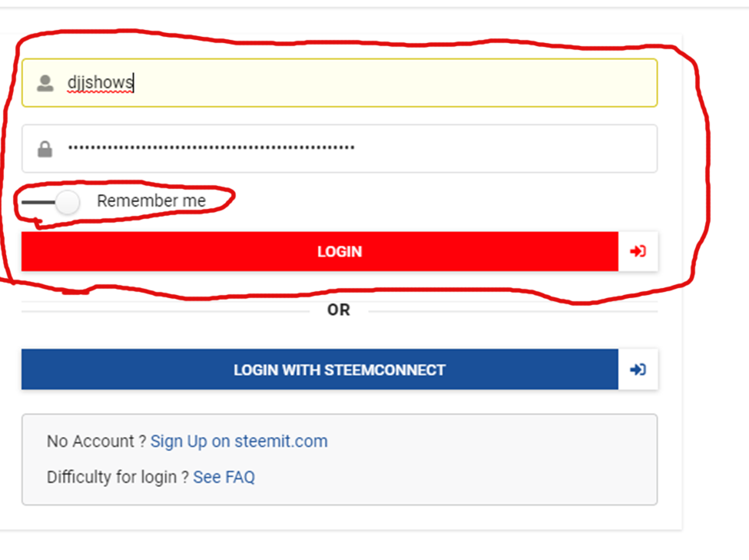Click the red sign-in arrow icon beside LOGIN

tap(638, 251)
